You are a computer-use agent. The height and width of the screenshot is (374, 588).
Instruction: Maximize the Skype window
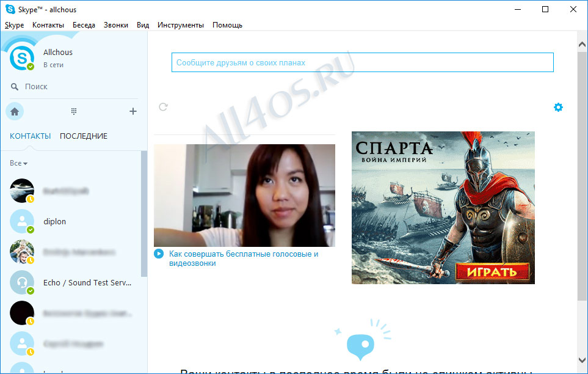[545, 9]
